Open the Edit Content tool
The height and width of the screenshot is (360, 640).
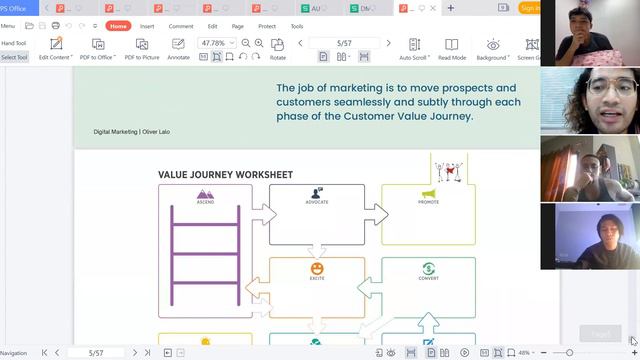pos(56,49)
